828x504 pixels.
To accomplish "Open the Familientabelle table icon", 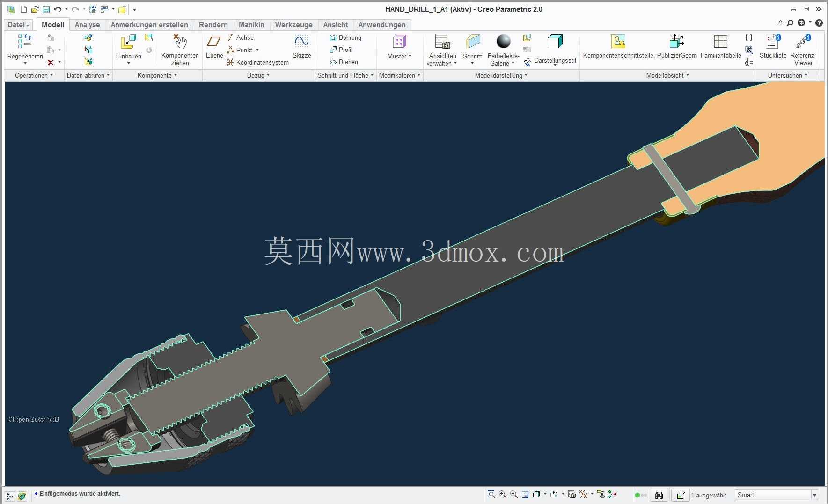I will click(721, 41).
